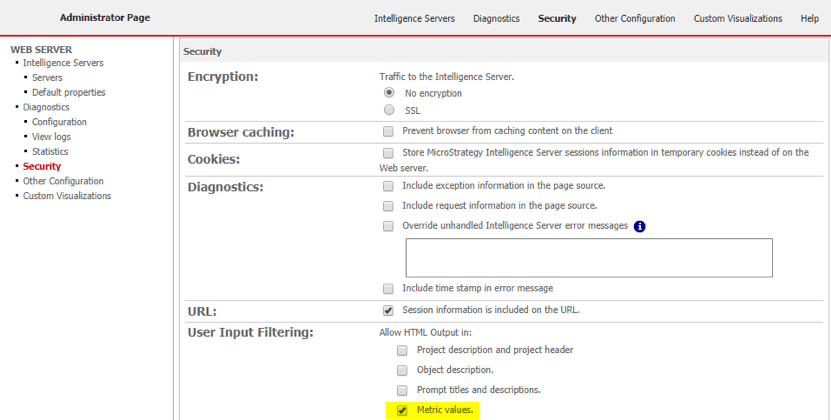Uncheck the Metric values HTML output checkbox
Viewport: 831px width, 420px height.
point(402,410)
